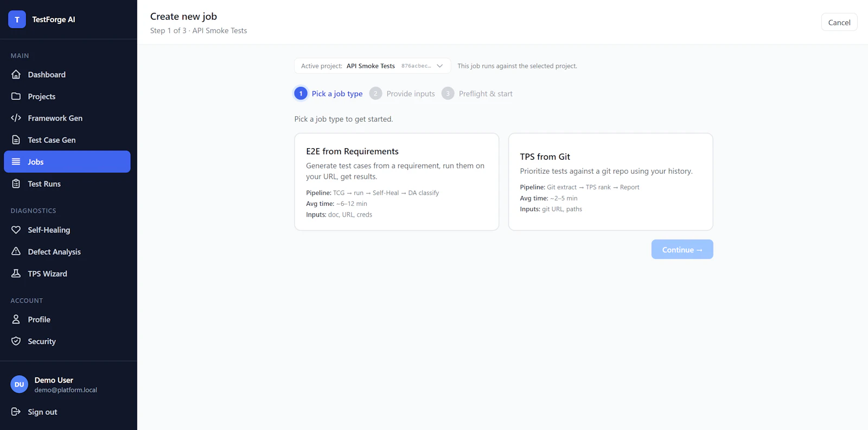Open the Dashboard menu label

47,74
